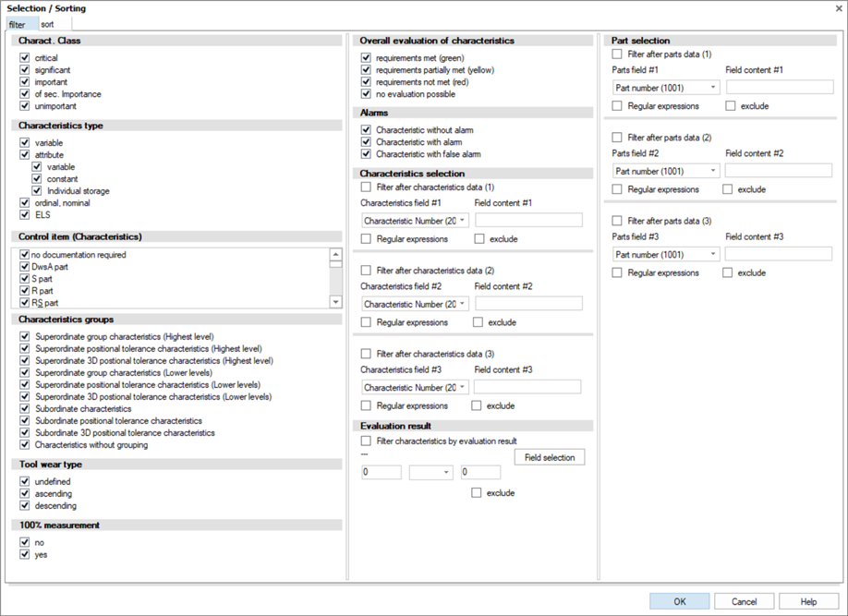
Task: Enable Filter after parts data (3)
Action: pyautogui.click(x=617, y=221)
